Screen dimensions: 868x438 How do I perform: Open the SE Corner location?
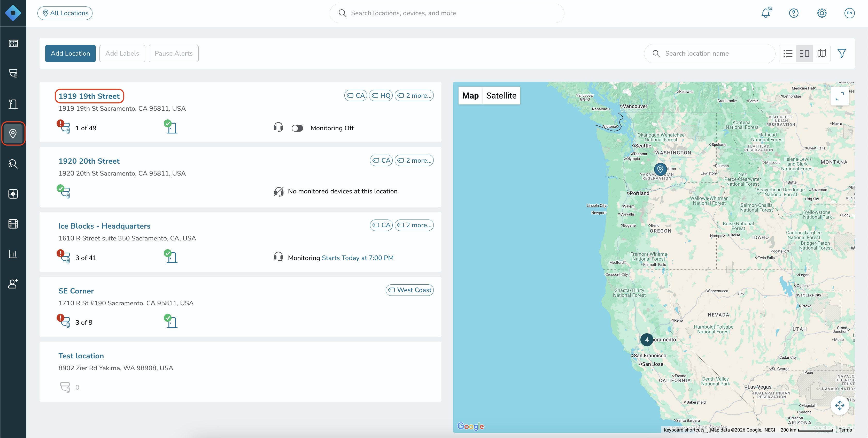coord(76,291)
